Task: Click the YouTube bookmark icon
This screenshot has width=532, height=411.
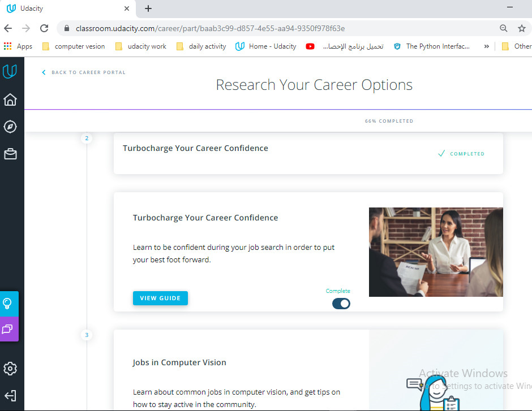Action: [310, 46]
